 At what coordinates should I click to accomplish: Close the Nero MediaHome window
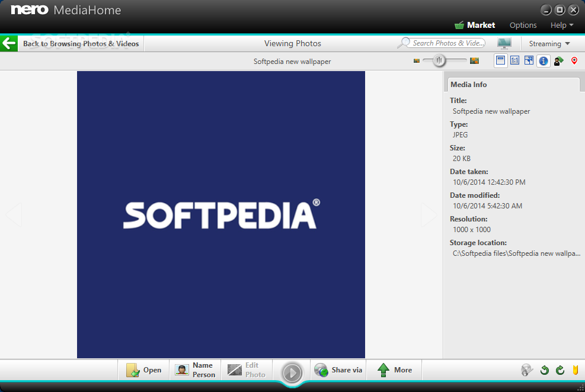[x=573, y=10]
